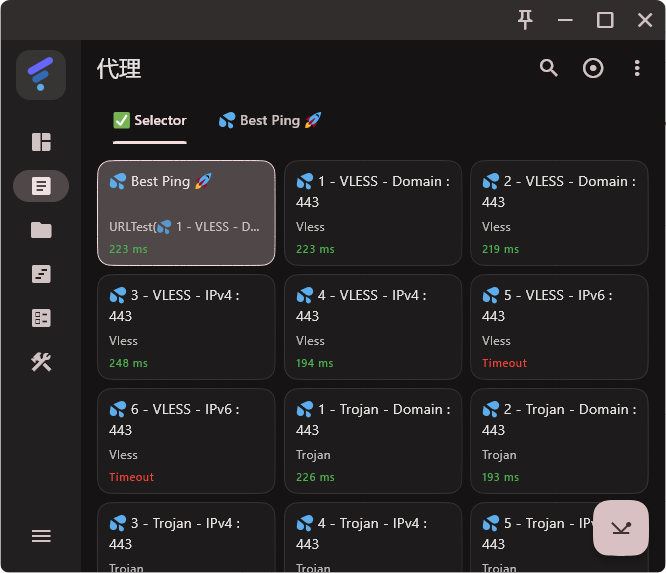Open the logs sidebar icon

click(x=41, y=274)
